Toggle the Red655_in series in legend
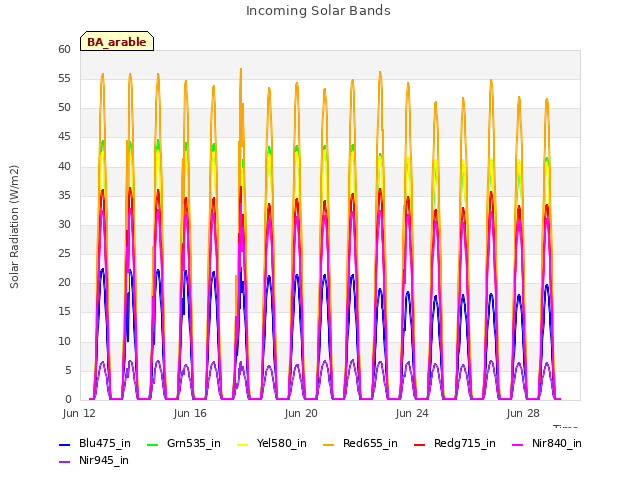Screen dimensions: 640x480 360,444
